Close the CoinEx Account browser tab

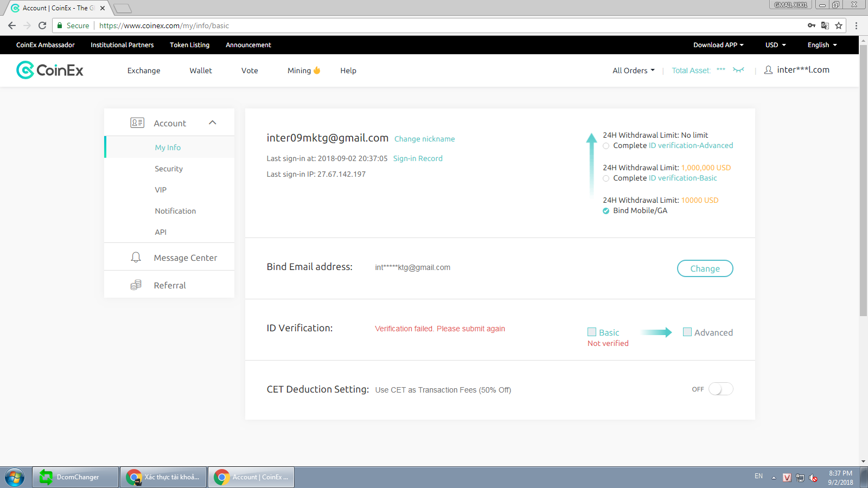point(103,8)
